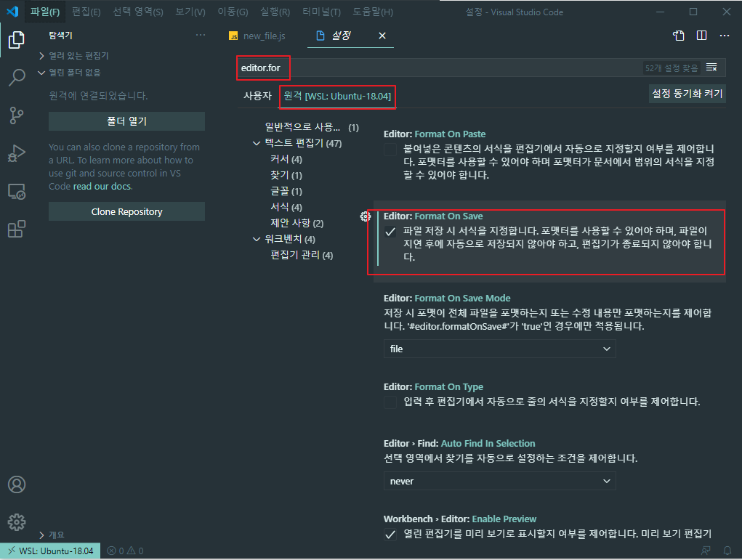
Task: Open the Explorer view in activity bar
Action: tap(17, 40)
